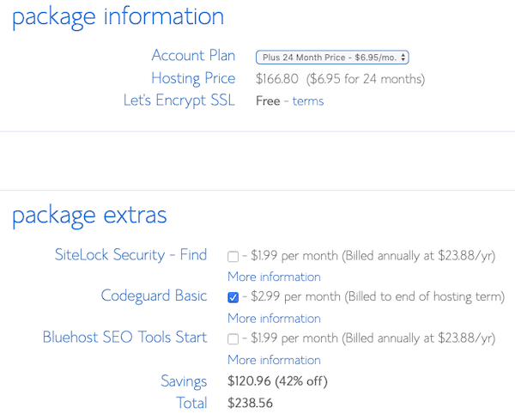This screenshot has width=515, height=420.
Task: Click the '$166.80' hosting price value
Action: 277,79
